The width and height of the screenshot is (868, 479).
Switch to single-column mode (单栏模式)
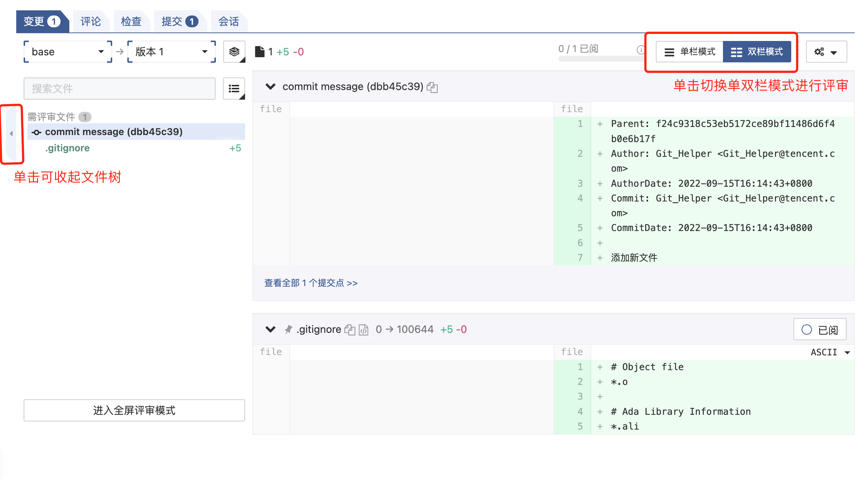point(689,52)
